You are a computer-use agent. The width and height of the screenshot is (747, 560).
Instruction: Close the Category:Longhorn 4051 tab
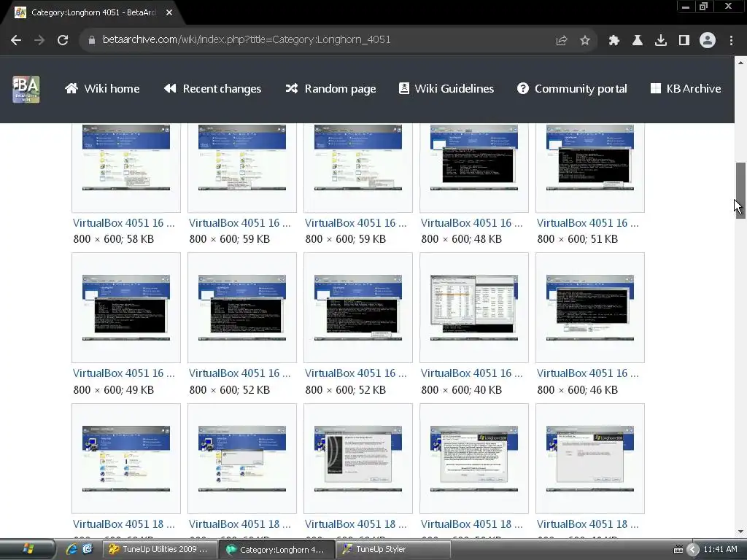(169, 12)
